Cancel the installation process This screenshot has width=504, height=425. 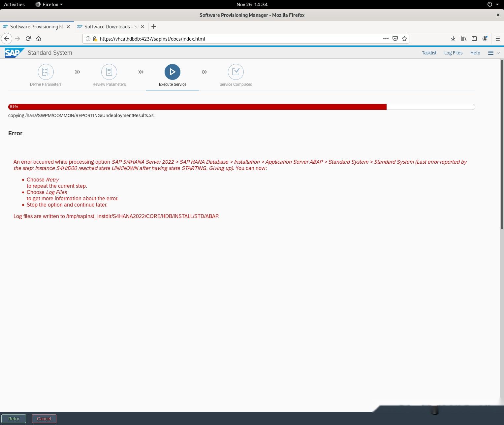44,419
